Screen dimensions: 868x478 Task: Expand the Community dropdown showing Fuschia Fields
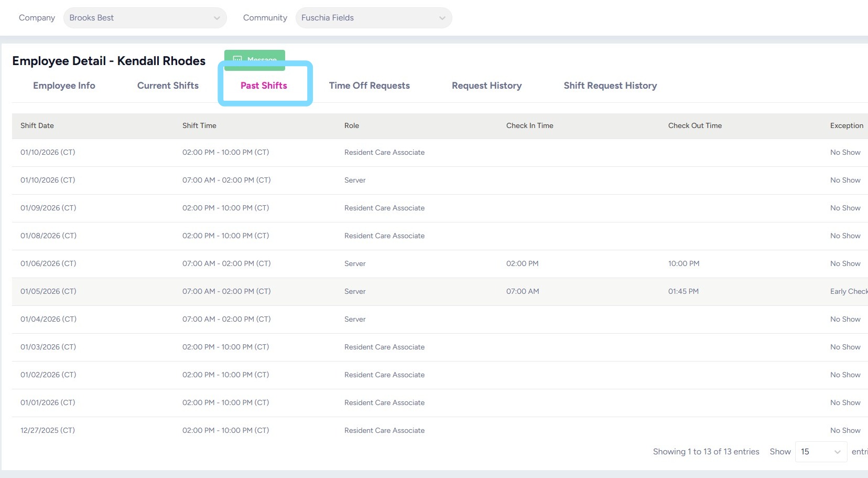pos(373,18)
